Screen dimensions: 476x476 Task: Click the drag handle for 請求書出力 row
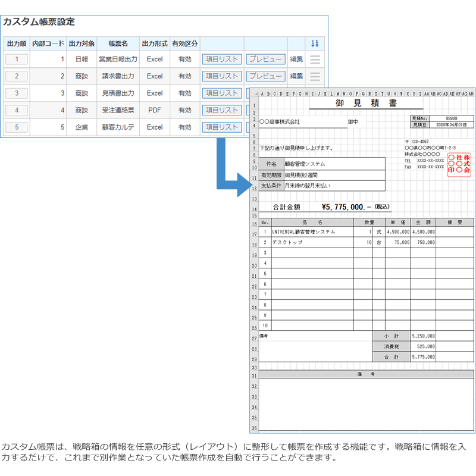pyautogui.click(x=315, y=76)
